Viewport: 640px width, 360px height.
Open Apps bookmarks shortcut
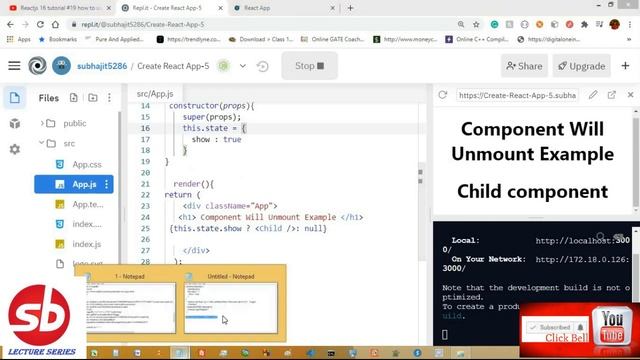click(x=19, y=39)
